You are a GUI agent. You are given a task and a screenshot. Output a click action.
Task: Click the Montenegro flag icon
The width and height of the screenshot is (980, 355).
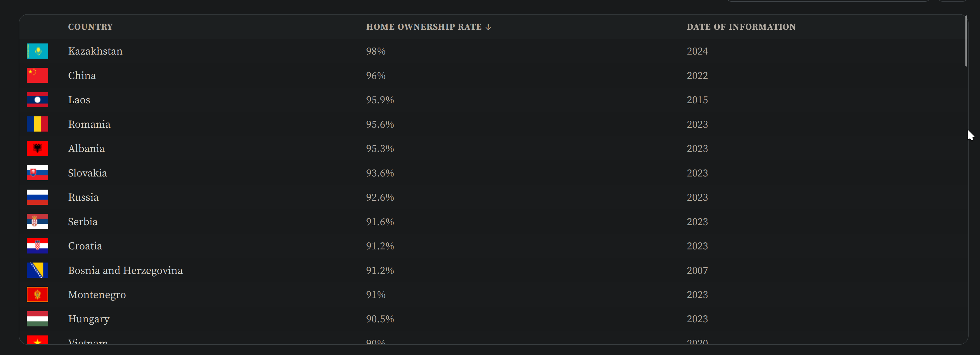(x=37, y=295)
